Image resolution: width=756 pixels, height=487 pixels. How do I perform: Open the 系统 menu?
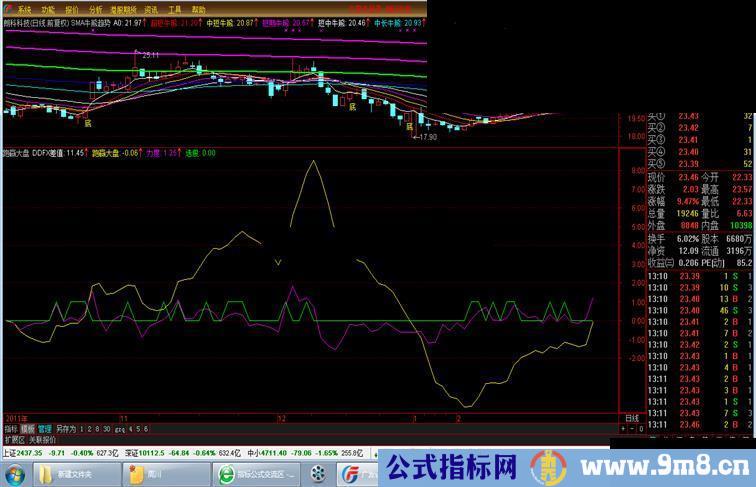tap(24, 8)
